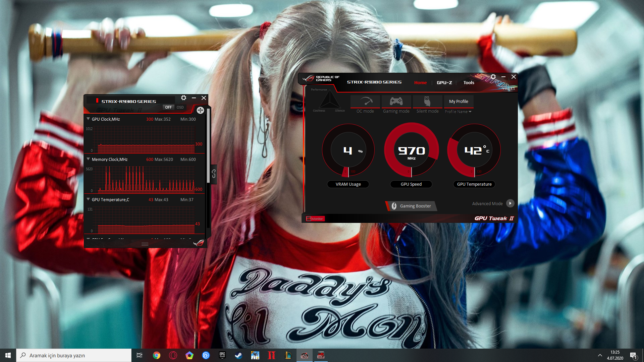Open the Profile Name dropdown
644x362 pixels.
[x=458, y=112]
